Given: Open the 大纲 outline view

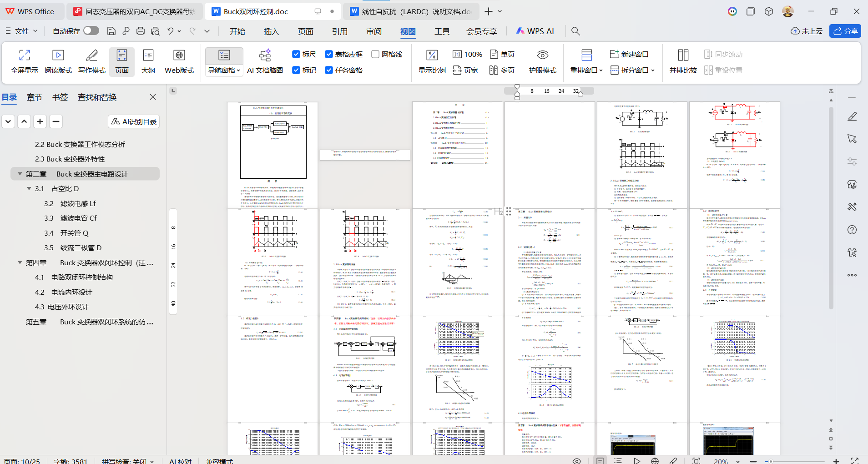Looking at the screenshot, I should click(148, 55).
